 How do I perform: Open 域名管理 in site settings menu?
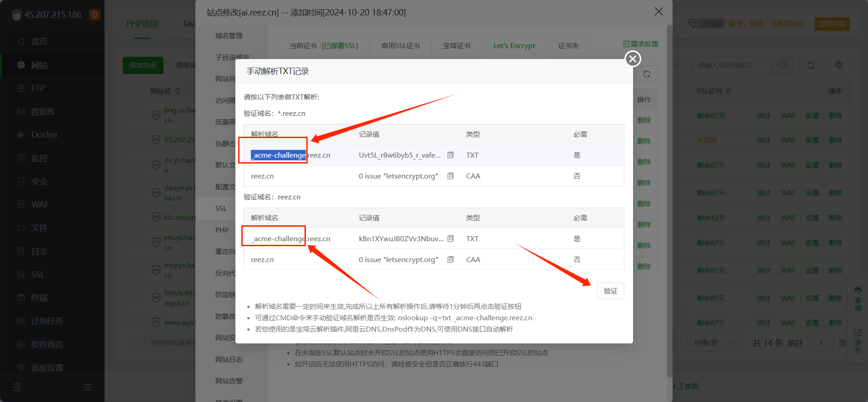[229, 36]
